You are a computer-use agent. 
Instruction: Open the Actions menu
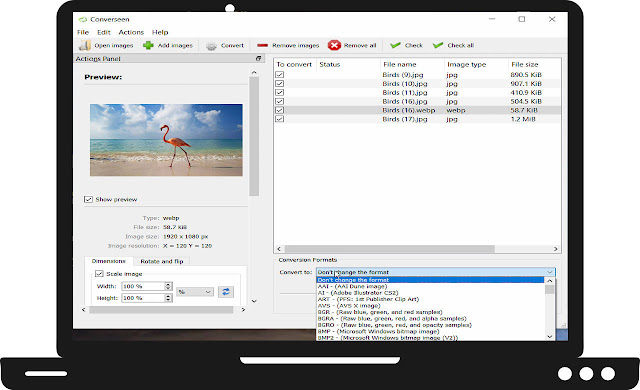(131, 32)
